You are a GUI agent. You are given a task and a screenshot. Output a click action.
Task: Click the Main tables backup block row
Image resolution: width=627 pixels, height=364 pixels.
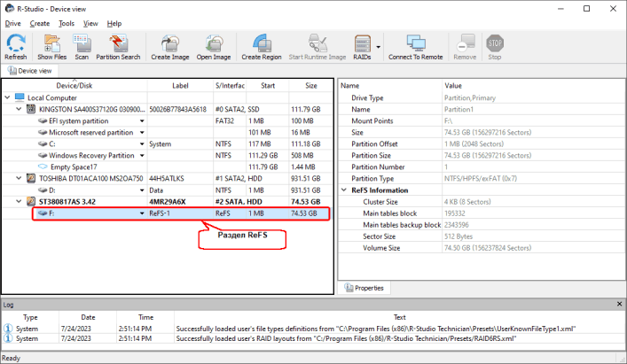[482, 225]
